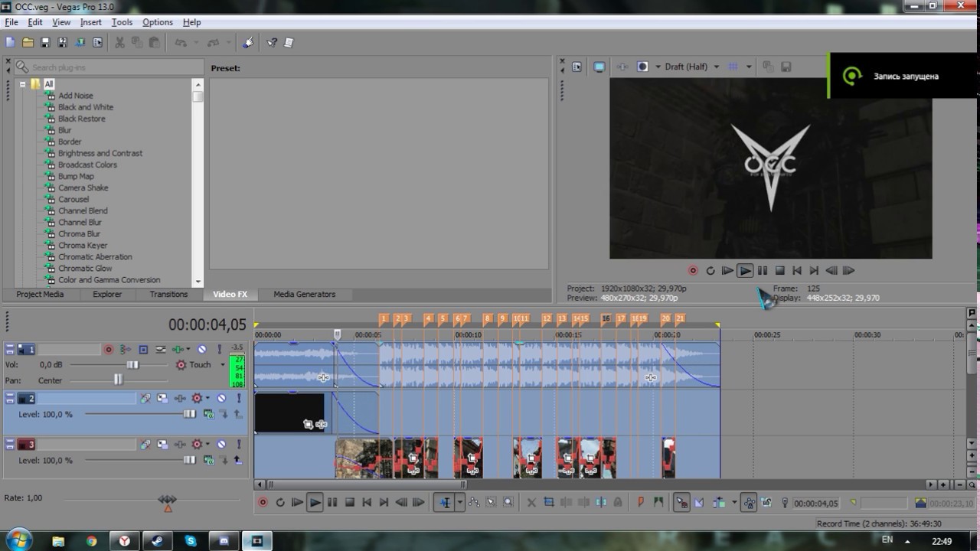The width and height of the screenshot is (980, 551).
Task: Insert a region from bottom toolbar
Action: 658,503
